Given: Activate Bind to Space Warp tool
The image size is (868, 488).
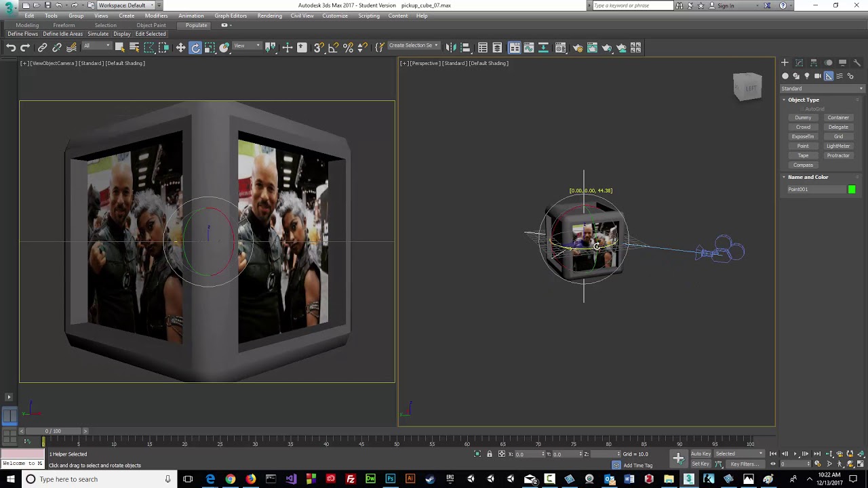Looking at the screenshot, I should pyautogui.click(x=71, y=47).
